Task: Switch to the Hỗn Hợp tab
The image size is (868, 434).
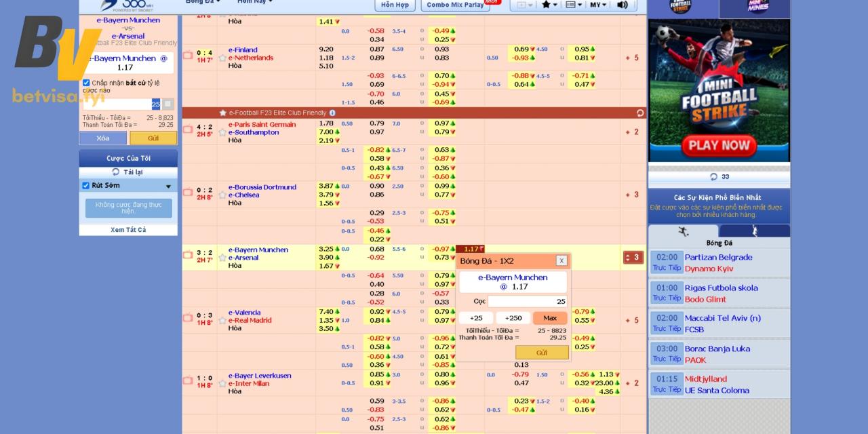Action: click(395, 5)
